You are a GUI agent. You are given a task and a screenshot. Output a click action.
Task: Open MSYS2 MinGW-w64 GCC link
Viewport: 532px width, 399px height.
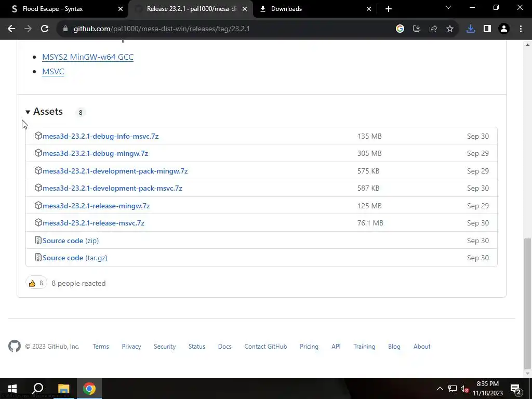tap(88, 57)
